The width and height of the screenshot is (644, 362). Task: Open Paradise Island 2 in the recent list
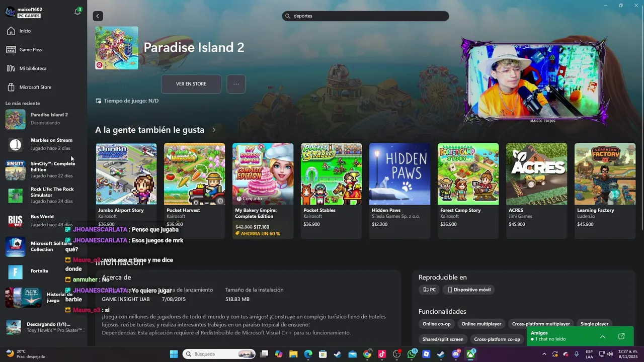coord(43,119)
